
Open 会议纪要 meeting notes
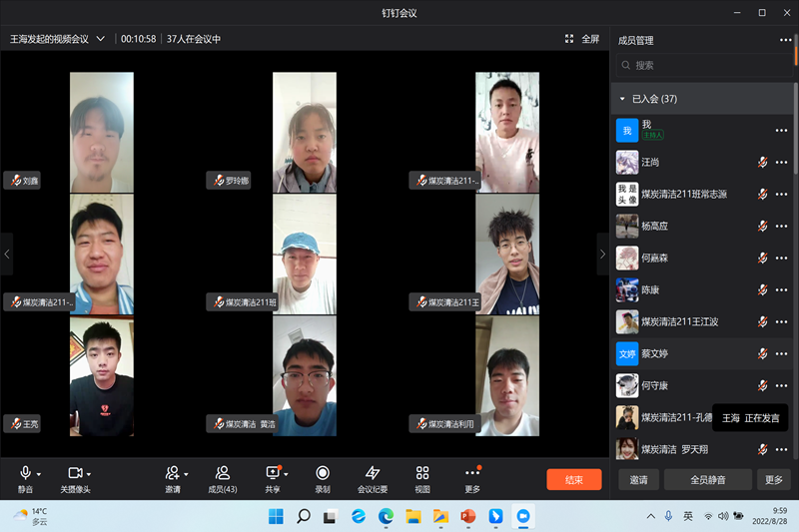pyautogui.click(x=373, y=473)
